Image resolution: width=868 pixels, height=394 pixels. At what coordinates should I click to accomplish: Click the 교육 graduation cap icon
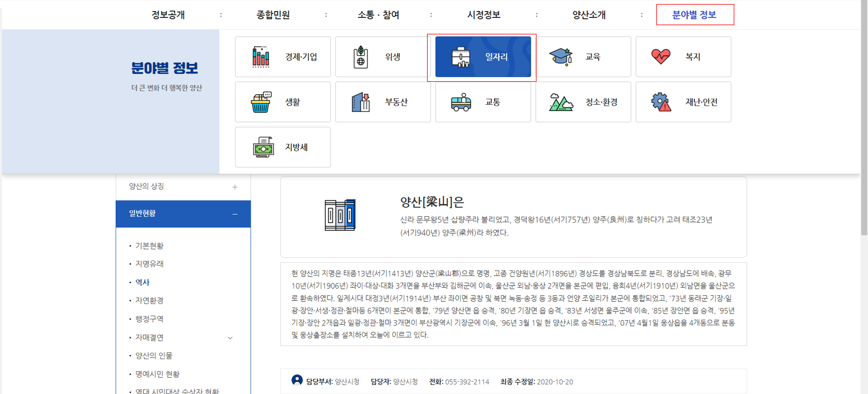pos(561,57)
